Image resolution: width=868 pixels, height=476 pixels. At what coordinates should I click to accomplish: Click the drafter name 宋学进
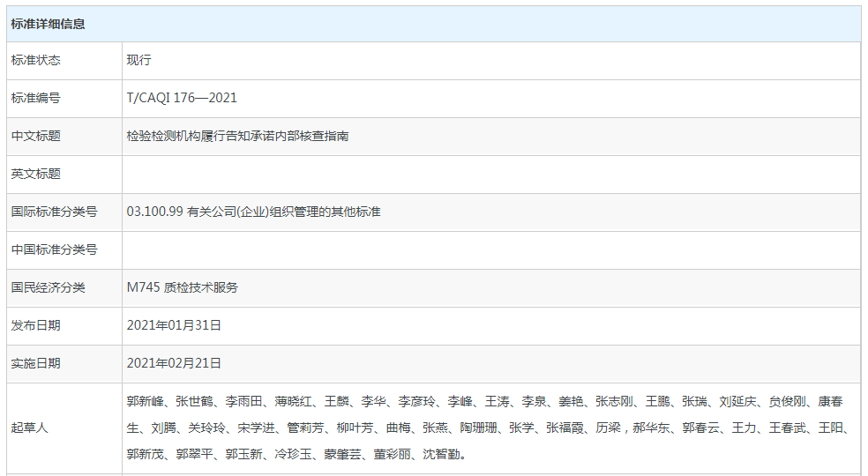tap(257, 428)
